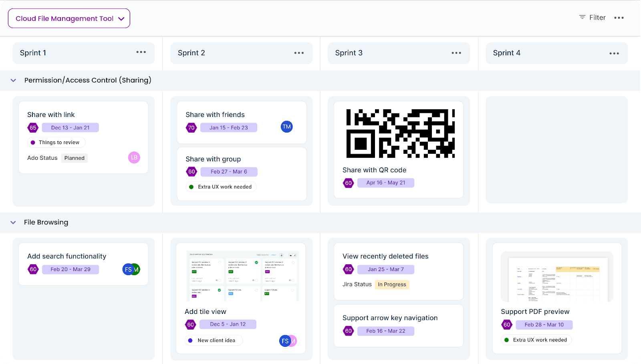Click priority badge 65 on Share with link
The image size is (641, 364).
32,127
